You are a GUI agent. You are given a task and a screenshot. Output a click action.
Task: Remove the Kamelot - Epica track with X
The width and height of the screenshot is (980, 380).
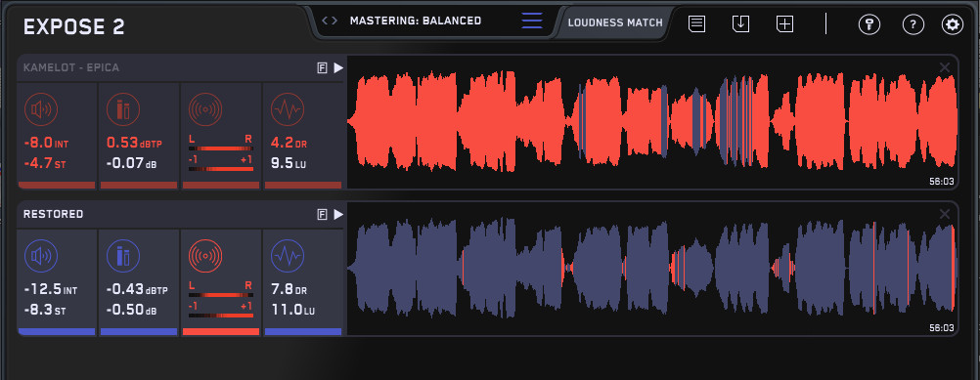point(945,67)
